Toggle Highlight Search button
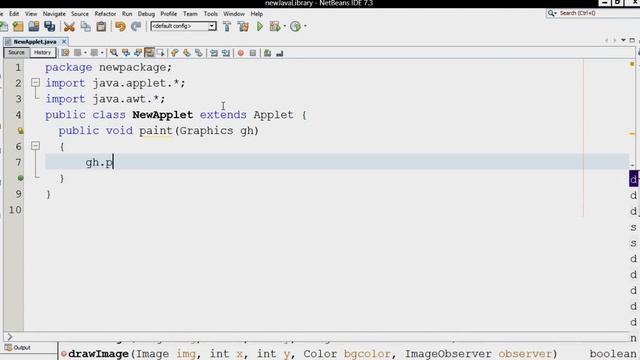Image resolution: width=640 pixels, height=360 pixels. 149,53
